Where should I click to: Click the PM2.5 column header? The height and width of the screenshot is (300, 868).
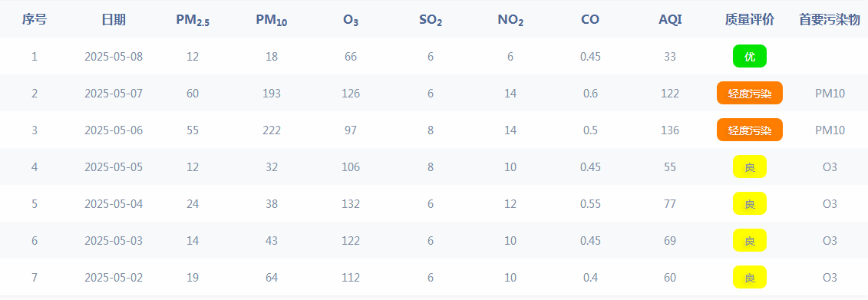click(193, 21)
